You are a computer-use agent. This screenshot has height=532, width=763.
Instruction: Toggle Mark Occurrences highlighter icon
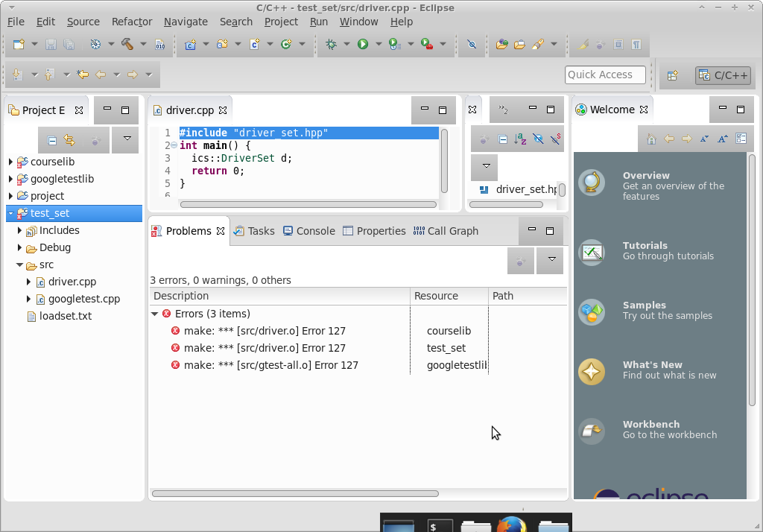(583, 44)
